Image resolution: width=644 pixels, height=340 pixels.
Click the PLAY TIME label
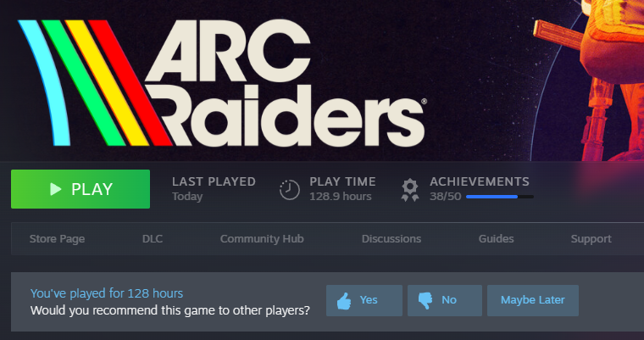(343, 181)
